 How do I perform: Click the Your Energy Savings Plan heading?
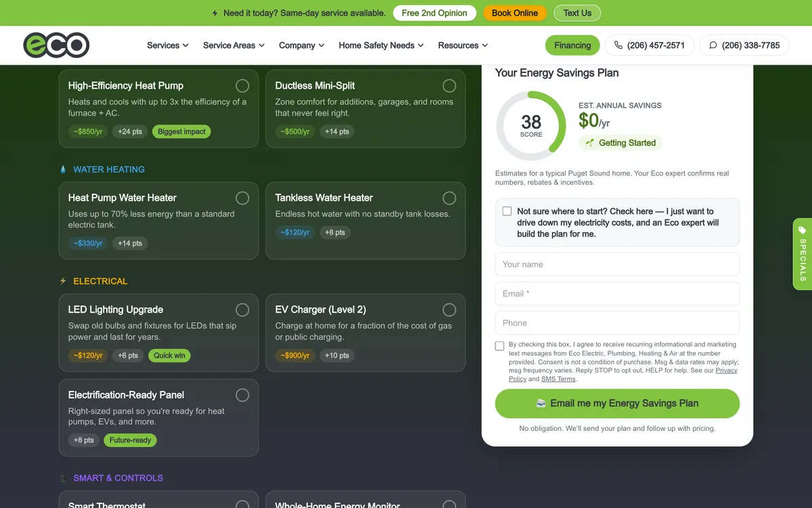(x=557, y=72)
